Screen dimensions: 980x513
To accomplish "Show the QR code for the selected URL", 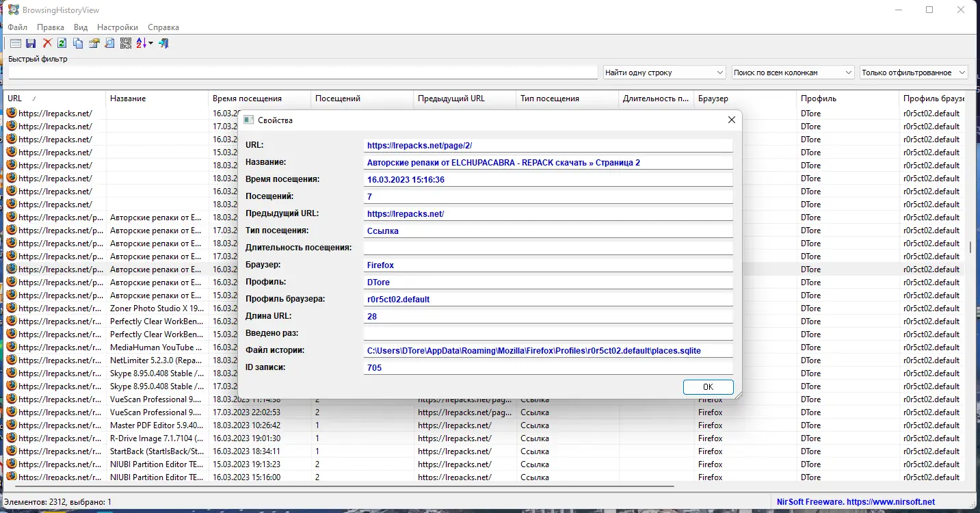I will 126,44.
